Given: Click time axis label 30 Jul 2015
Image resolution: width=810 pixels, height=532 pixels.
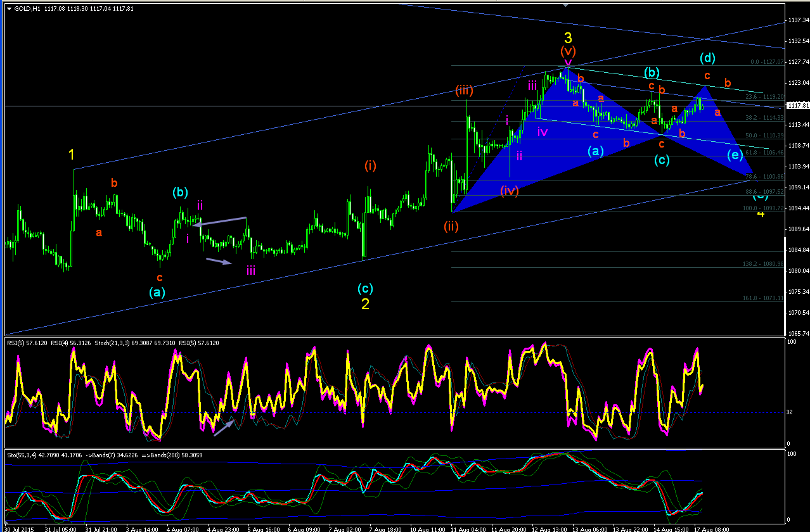Looking at the screenshot, I should pyautogui.click(x=18, y=528).
